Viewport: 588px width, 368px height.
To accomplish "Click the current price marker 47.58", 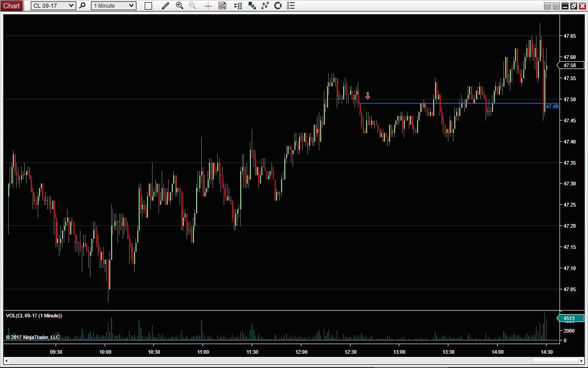I will pos(571,65).
